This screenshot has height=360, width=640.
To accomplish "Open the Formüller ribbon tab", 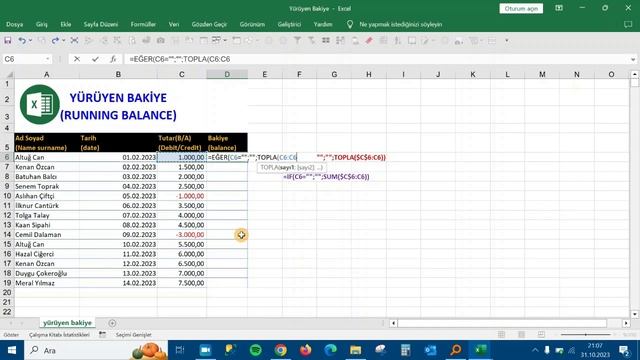I will tap(143, 24).
